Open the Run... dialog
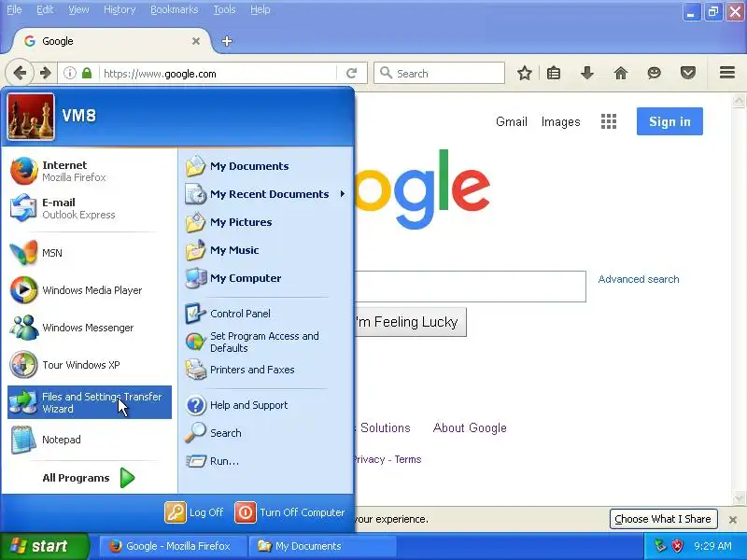The image size is (747, 560). point(266,461)
